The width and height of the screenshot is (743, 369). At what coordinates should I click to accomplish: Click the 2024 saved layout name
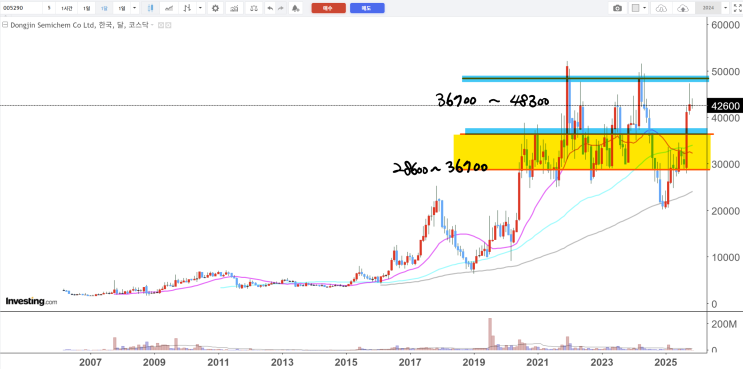(708, 8)
